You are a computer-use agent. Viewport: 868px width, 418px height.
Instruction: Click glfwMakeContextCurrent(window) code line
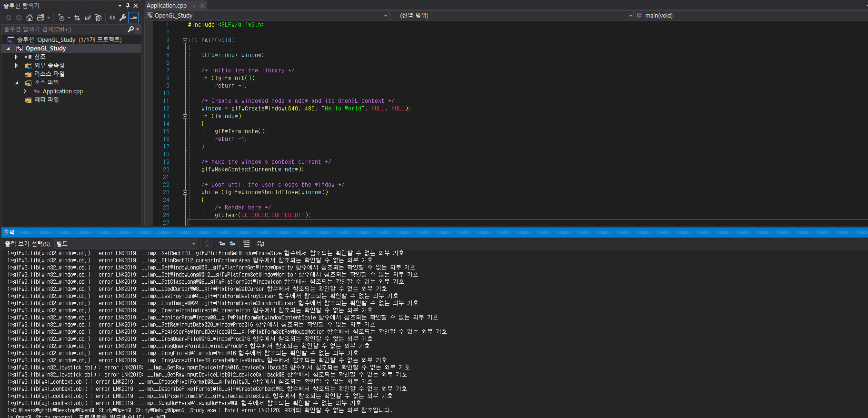pos(252,169)
